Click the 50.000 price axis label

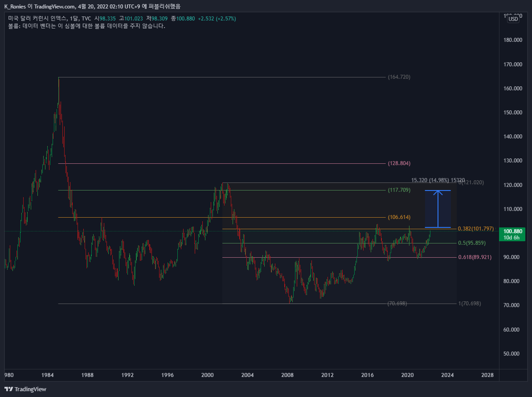pyautogui.click(x=512, y=353)
